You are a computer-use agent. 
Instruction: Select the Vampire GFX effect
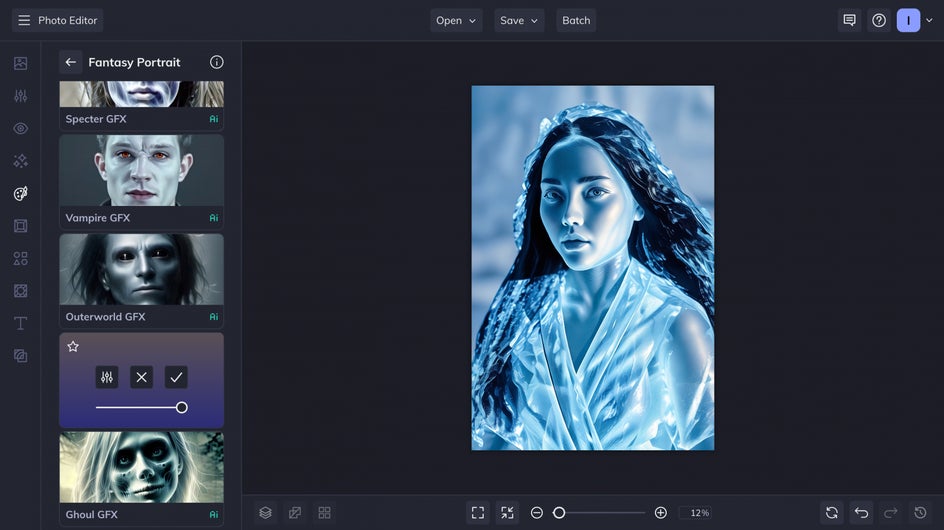pyautogui.click(x=141, y=182)
